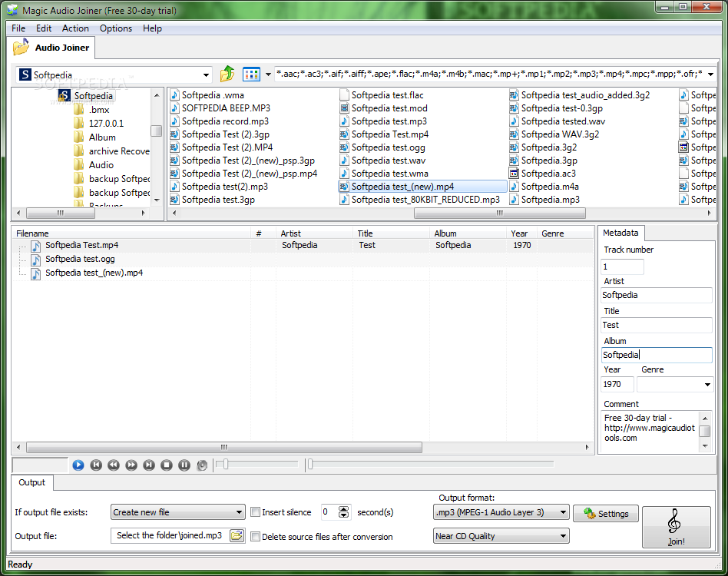
Task: Open the Action menu
Action: point(75,28)
